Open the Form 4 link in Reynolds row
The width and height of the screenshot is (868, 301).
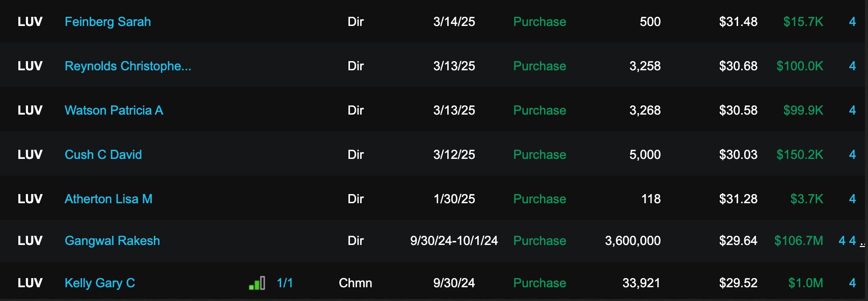[x=852, y=66]
